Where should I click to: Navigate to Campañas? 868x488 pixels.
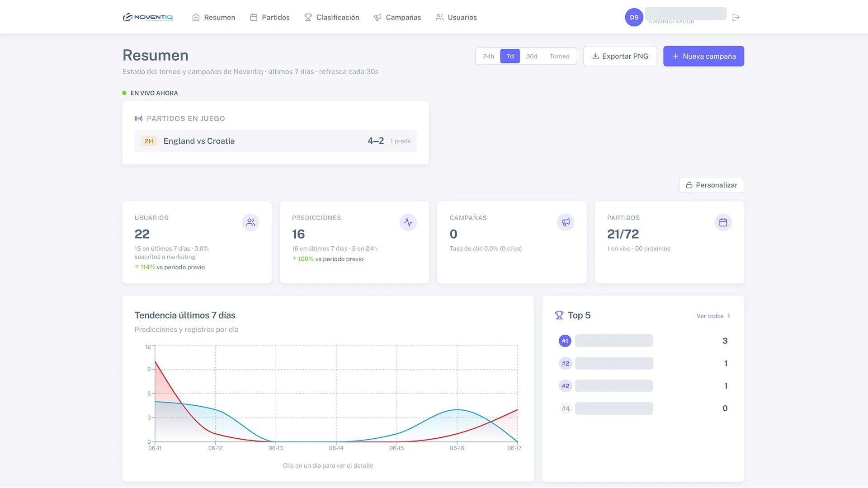397,17
